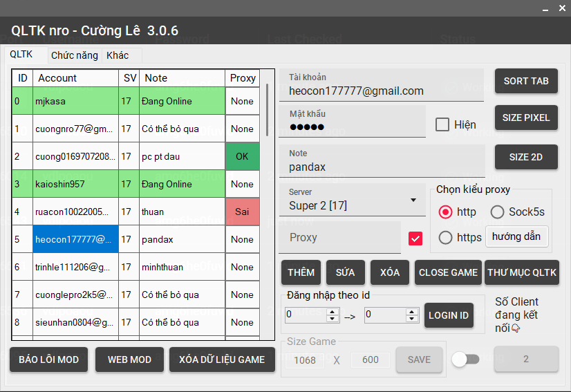571x392 pixels.
Task: Click the minhthuan note cell
Action: [182, 267]
